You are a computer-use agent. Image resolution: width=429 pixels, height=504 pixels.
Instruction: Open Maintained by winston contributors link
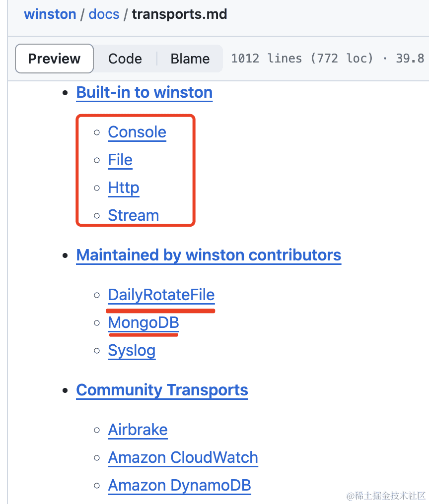pos(209,255)
